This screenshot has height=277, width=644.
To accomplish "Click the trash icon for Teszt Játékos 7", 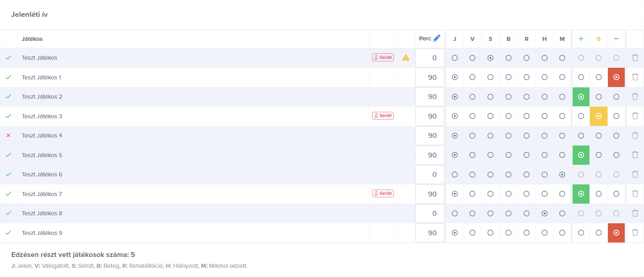I will pos(635,194).
